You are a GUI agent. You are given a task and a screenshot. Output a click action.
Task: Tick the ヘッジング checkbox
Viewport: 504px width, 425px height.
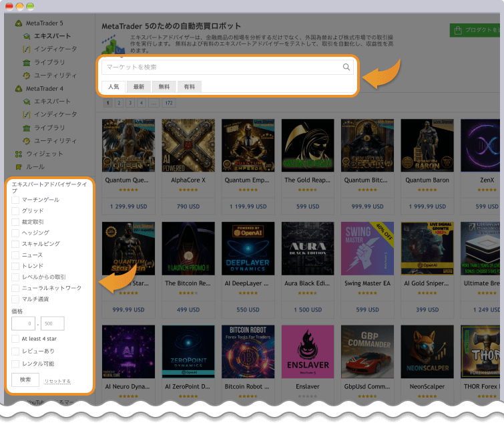click(x=15, y=233)
